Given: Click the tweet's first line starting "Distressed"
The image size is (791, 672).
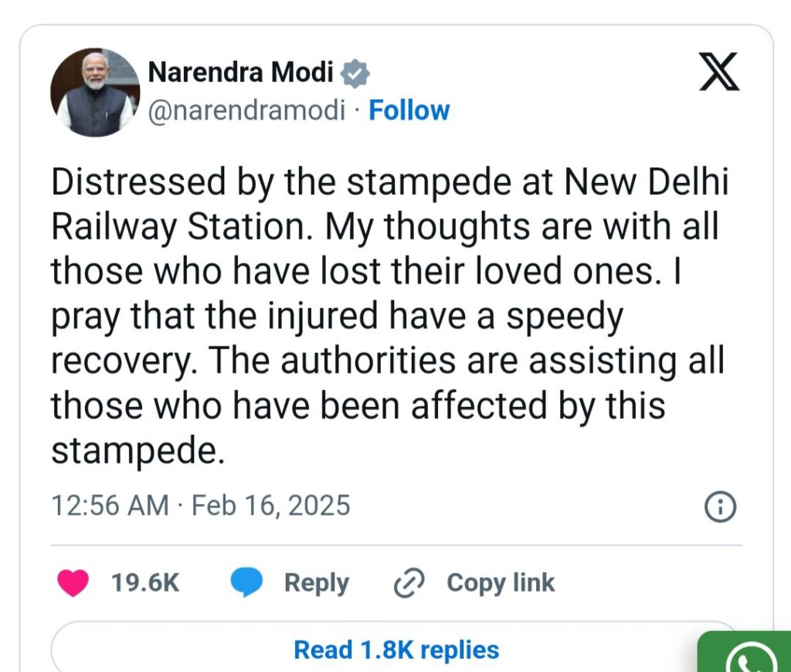Looking at the screenshot, I should tap(390, 184).
